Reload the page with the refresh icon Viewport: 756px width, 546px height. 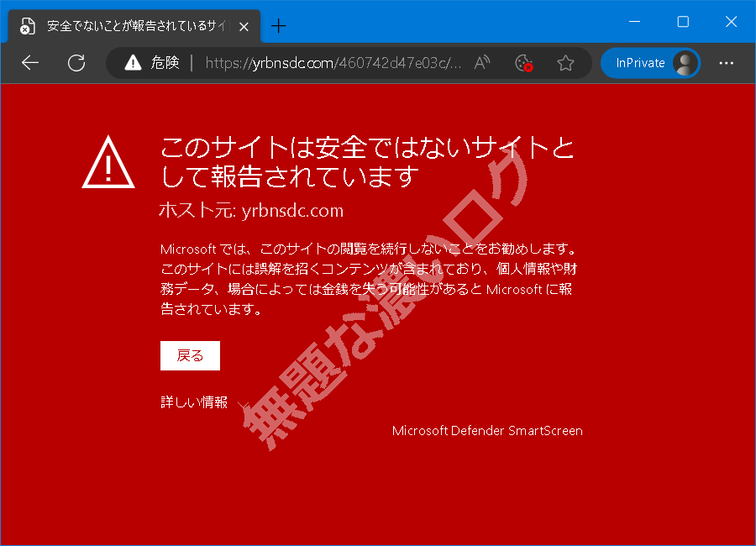point(76,63)
